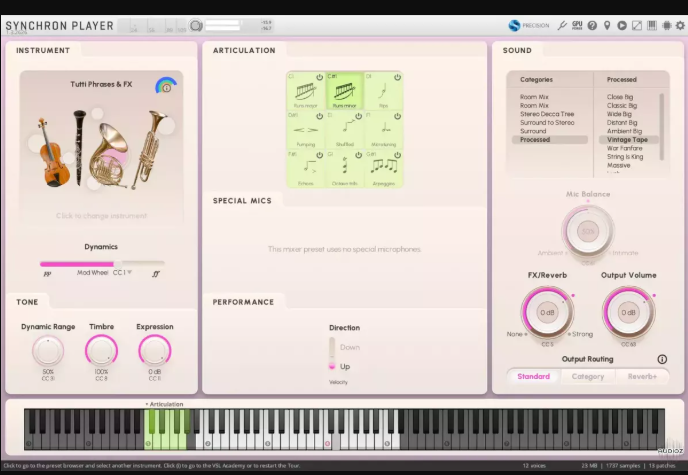Viewport: 688px width, 475px height.
Task: Select the Stereo Decca Tree category
Action: [547, 114]
